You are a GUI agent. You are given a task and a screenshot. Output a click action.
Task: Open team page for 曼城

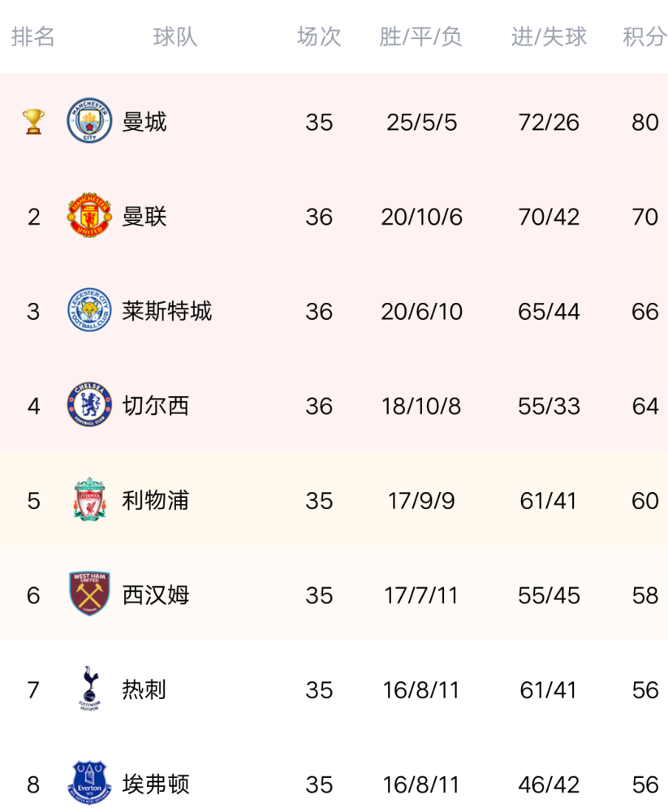pos(144,123)
